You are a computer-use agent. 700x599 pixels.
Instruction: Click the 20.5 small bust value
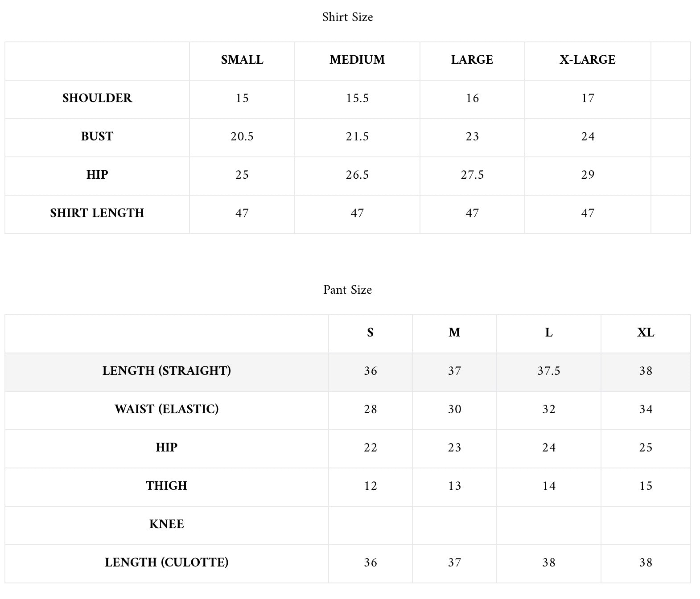point(242,136)
